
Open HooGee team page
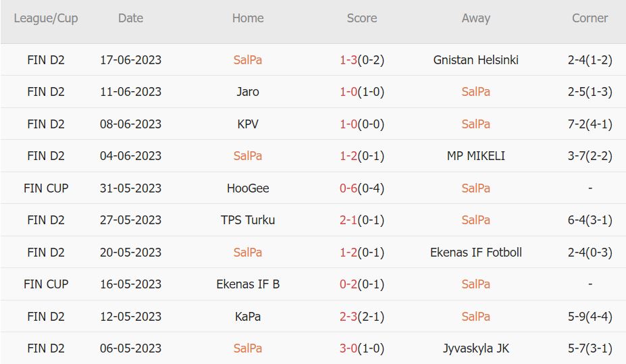click(248, 188)
